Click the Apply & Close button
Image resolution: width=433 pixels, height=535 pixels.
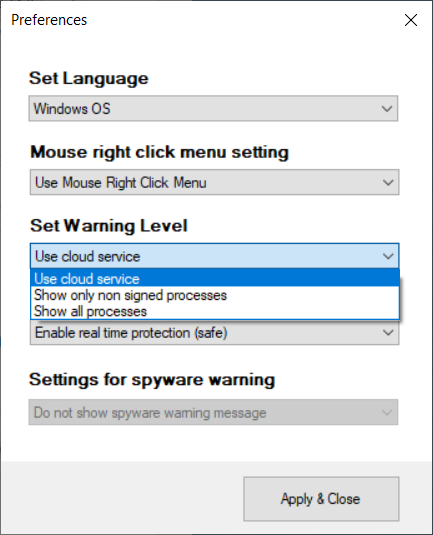pos(321,499)
